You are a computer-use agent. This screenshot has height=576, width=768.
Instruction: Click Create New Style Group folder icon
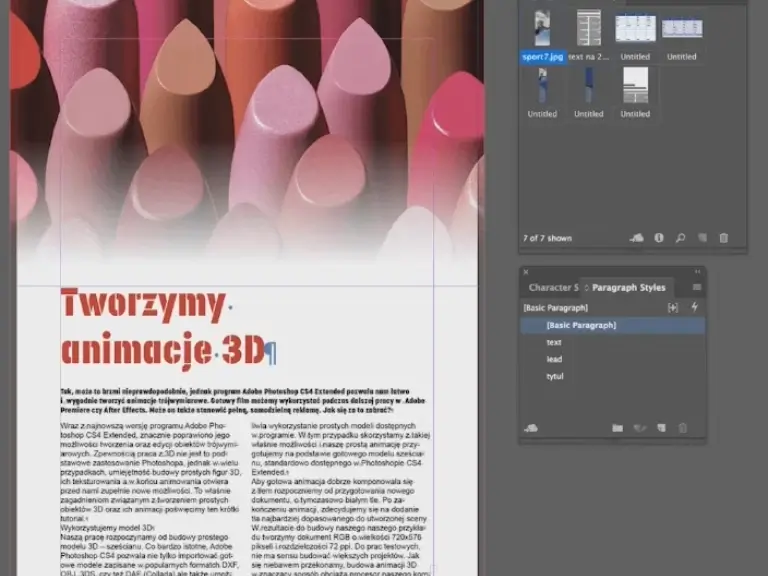[x=617, y=428]
